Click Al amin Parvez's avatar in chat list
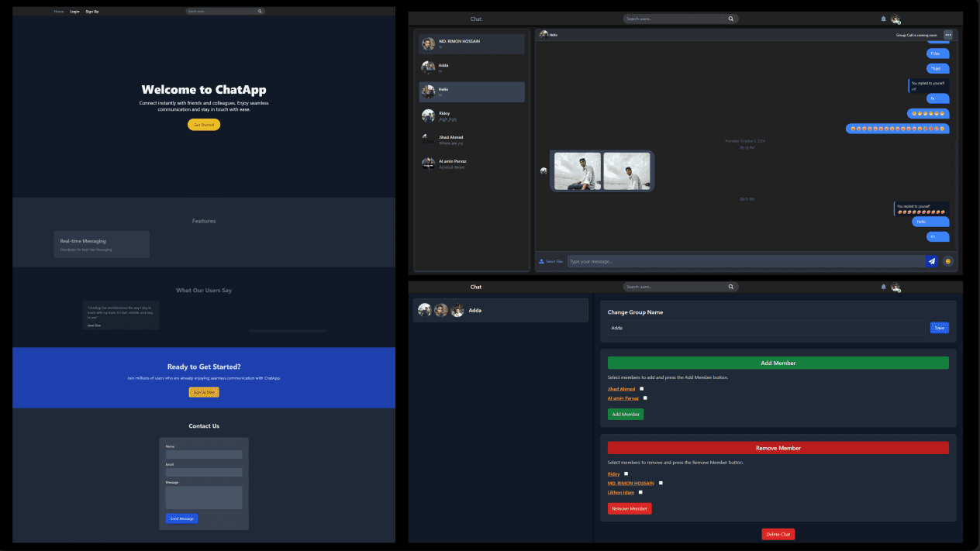Screen dimensions: 980x551 pyautogui.click(x=428, y=163)
